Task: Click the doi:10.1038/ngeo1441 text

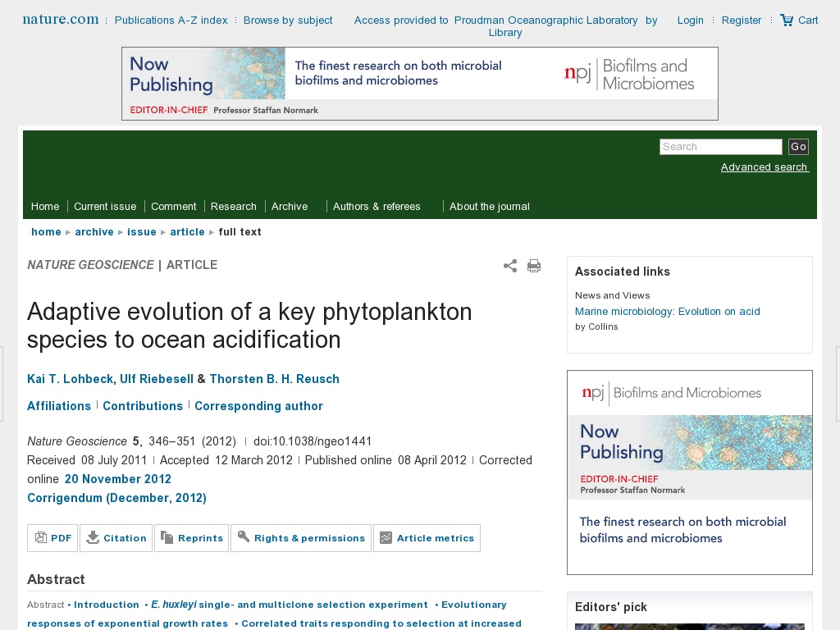Action: [x=313, y=441]
